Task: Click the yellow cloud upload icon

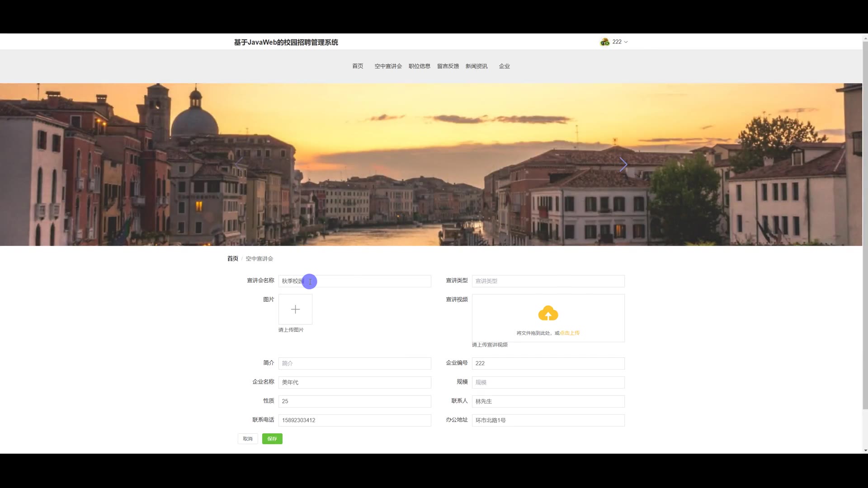Action: pyautogui.click(x=548, y=313)
